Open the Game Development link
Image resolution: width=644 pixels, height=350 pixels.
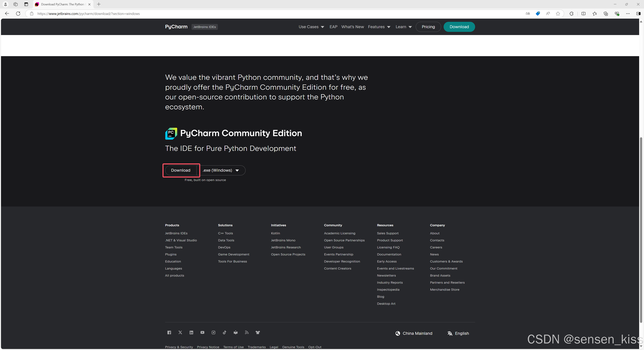point(233,254)
